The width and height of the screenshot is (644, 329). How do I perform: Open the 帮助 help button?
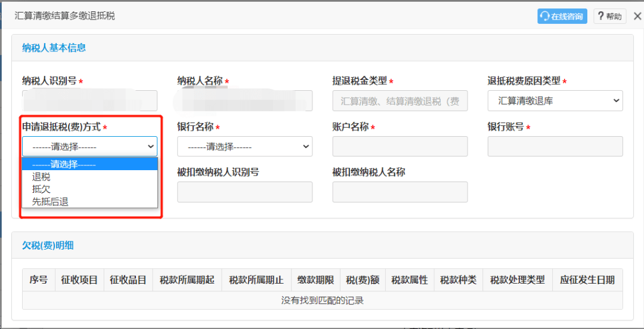point(609,16)
